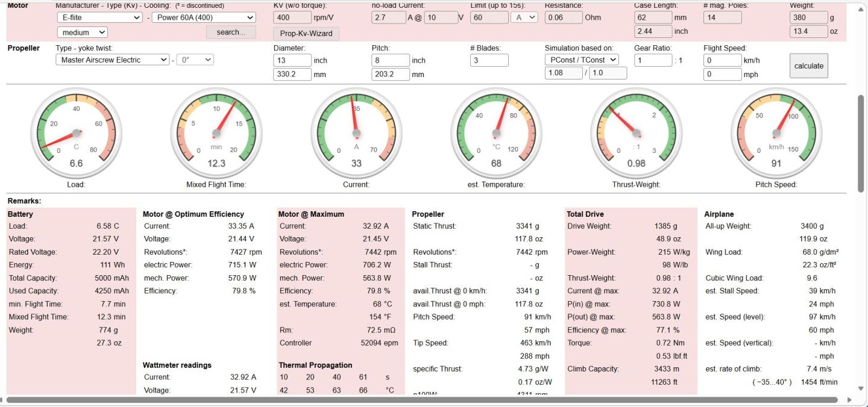Expand the PConst / TConst simulation dropdown
Screen dimensions: 868x407
[x=582, y=60]
